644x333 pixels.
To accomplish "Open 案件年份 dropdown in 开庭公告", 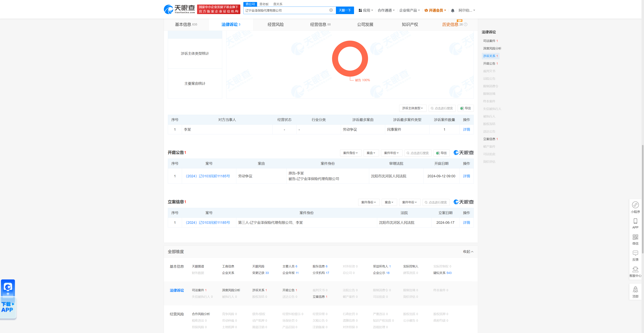I will [x=391, y=153].
